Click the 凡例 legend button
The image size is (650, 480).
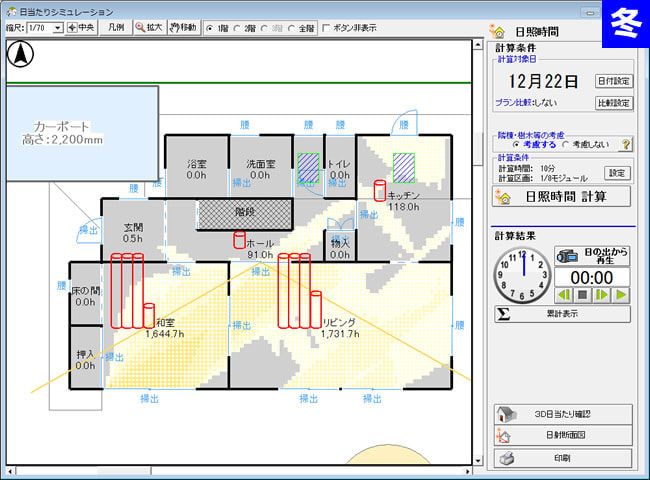tap(117, 27)
